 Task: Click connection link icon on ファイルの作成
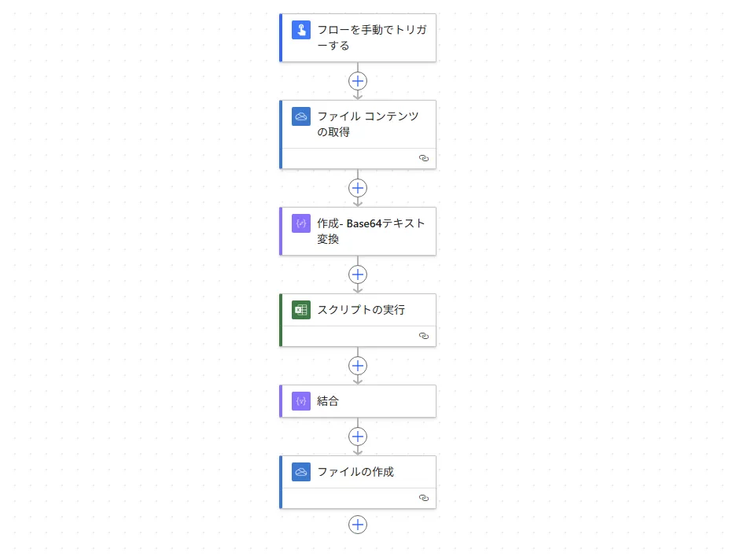[424, 498]
